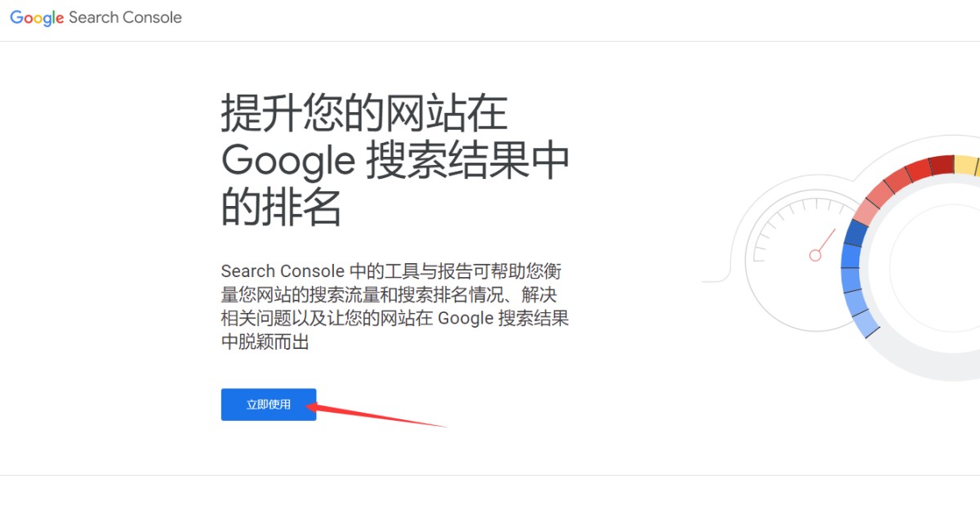Select the bright red arc segment
This screenshot has height=519, width=980.
tap(918, 170)
